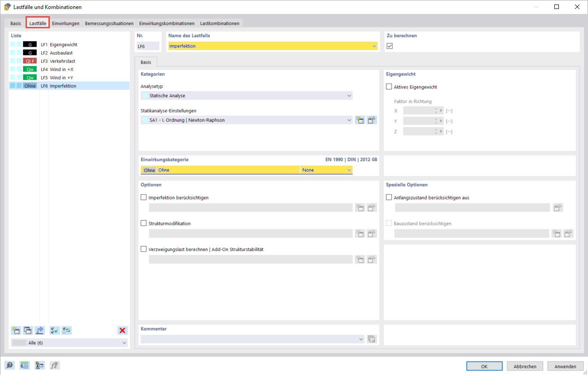Check Bauzustand berücksichtigen checkbox

pyautogui.click(x=389, y=223)
